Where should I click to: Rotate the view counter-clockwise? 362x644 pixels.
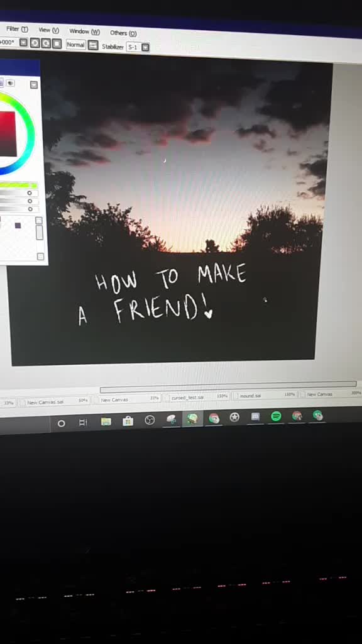click(35, 43)
